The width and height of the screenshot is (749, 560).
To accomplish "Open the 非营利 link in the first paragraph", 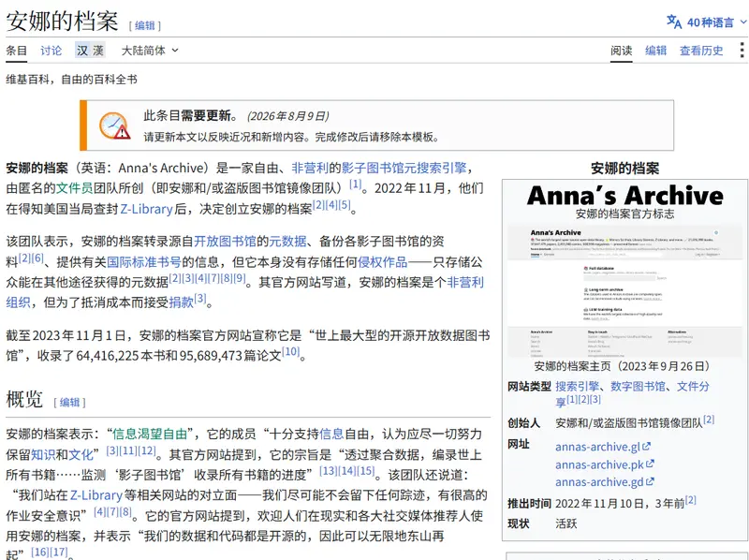I will tap(310, 168).
